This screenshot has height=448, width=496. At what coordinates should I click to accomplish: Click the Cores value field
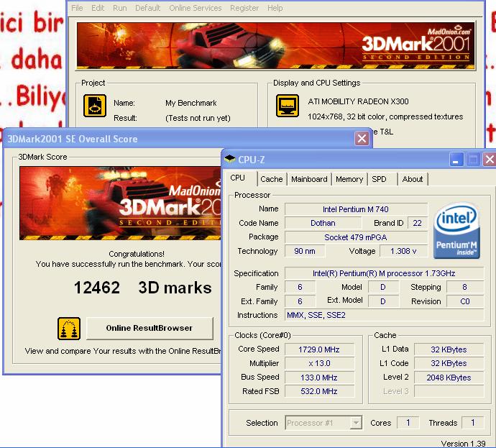(x=408, y=423)
